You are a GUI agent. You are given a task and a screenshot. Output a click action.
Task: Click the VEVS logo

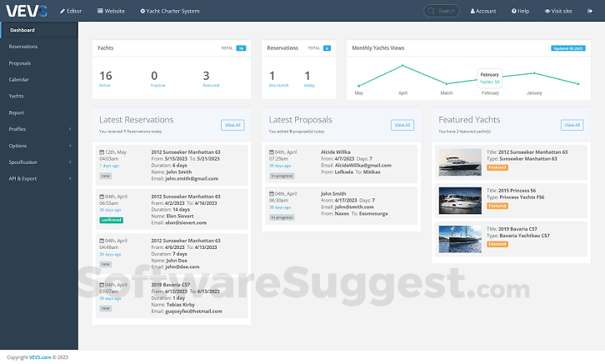[26, 11]
